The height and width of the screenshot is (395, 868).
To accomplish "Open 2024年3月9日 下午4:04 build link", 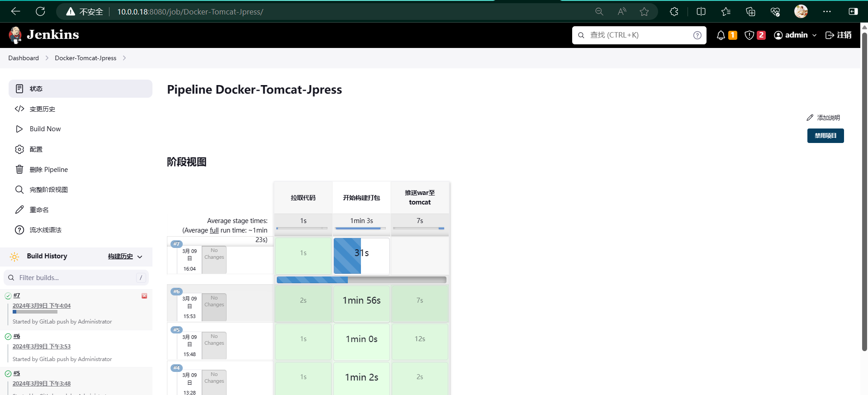I will (42, 306).
